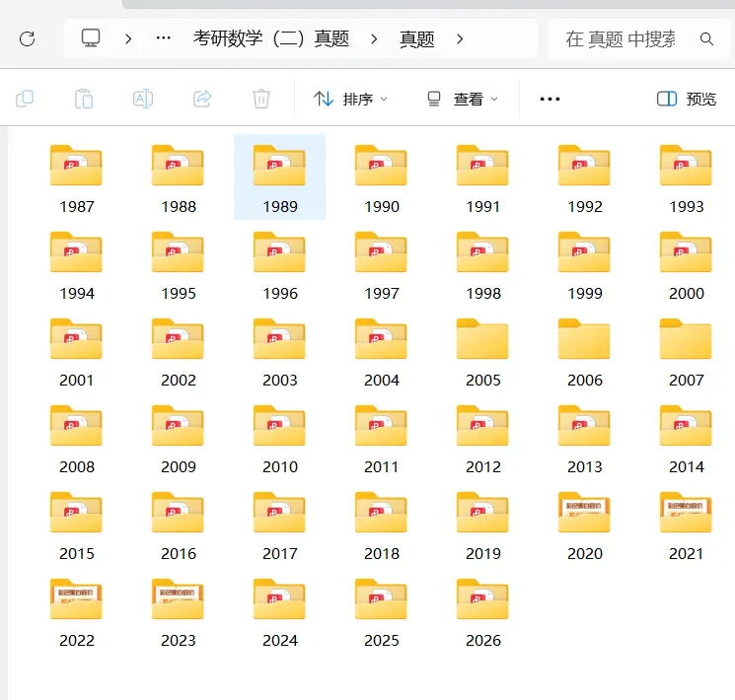Select the 2014 folder icon
Image resolution: width=735 pixels, height=700 pixels.
[686, 425]
